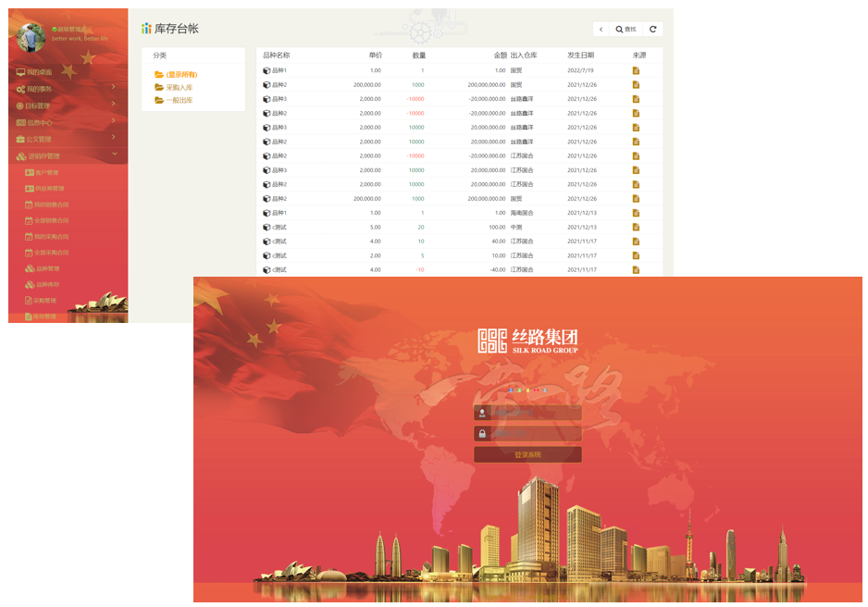868x607 pixels.
Task: Open source icon for 10.00 amount row
Action: click(636, 255)
